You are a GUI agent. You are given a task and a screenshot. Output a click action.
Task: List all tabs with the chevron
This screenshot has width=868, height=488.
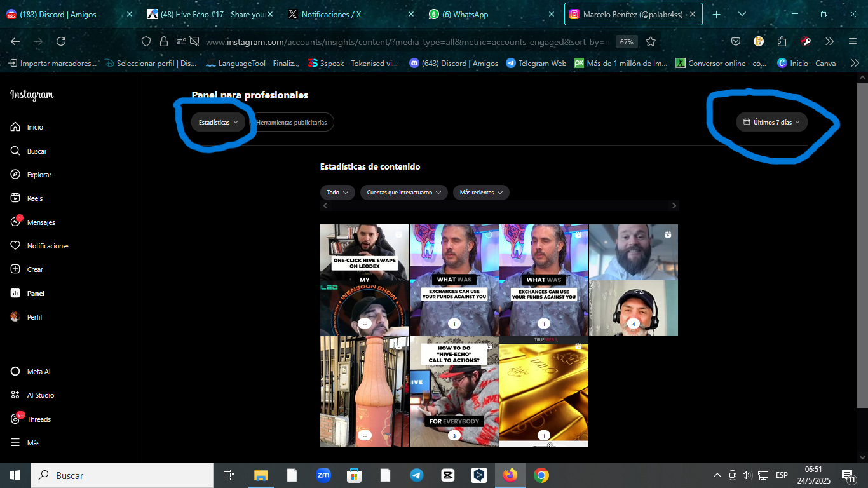(742, 14)
